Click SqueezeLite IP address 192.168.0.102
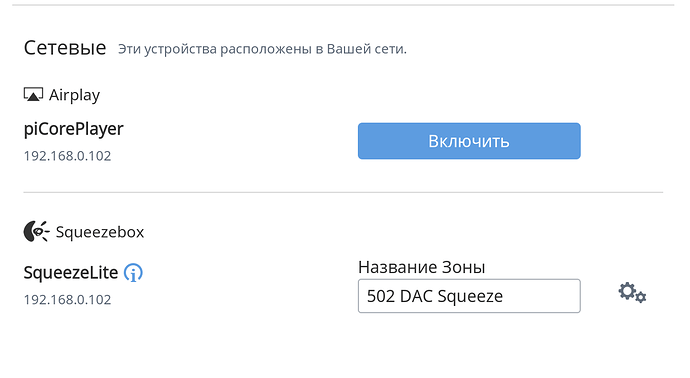Viewport: 690px width, 378px height. click(x=67, y=300)
